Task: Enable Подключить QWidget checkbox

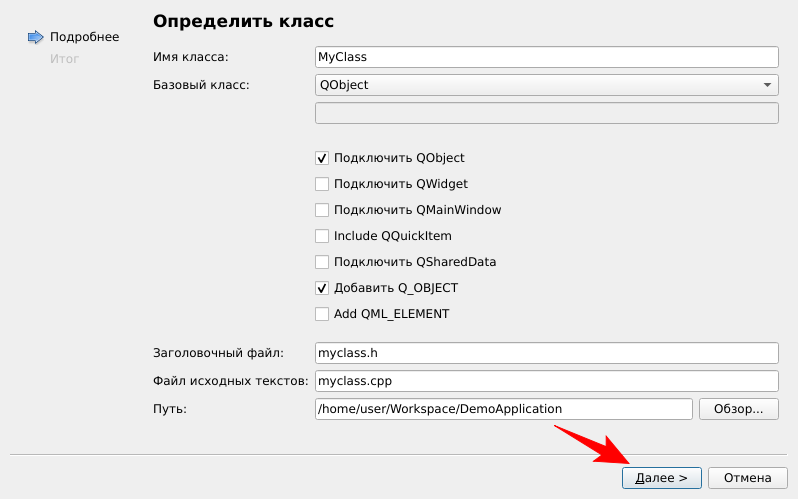Action: 322,184
